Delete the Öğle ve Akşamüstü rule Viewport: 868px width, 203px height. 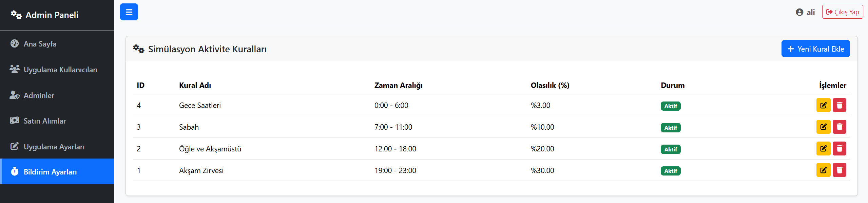(840, 149)
